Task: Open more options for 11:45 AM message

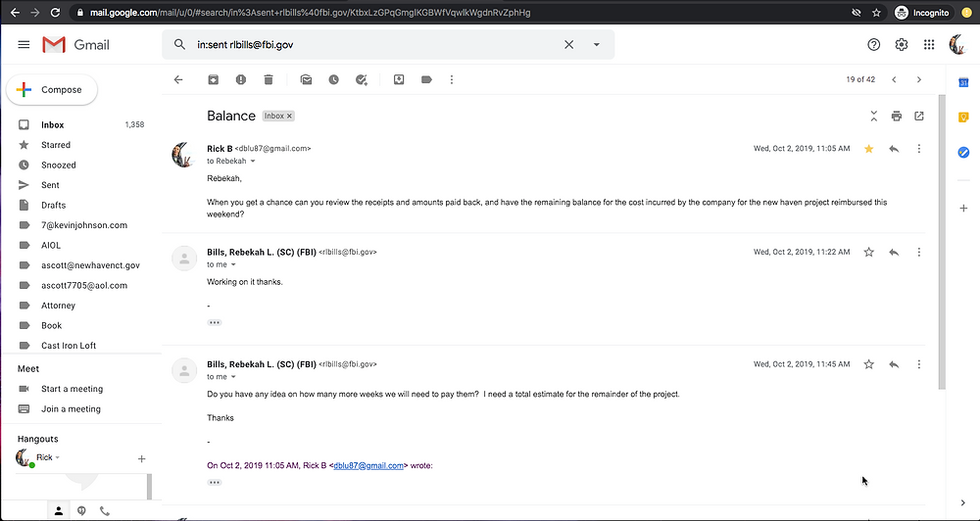Action: [919, 364]
